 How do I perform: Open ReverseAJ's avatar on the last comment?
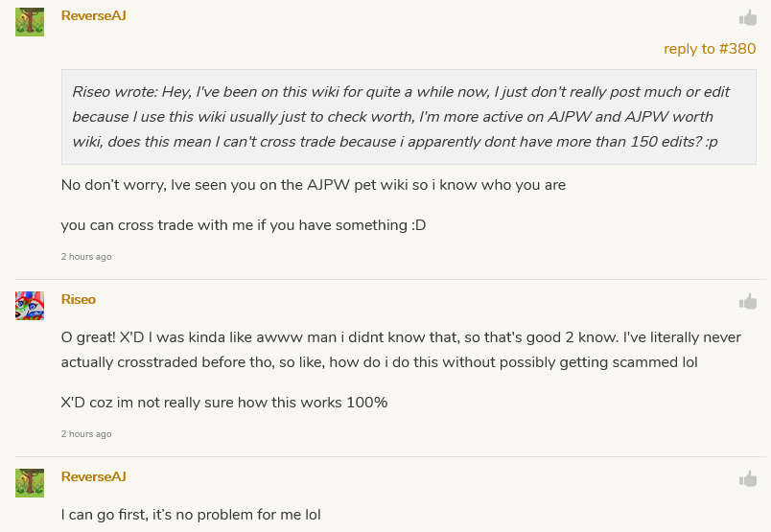30,482
